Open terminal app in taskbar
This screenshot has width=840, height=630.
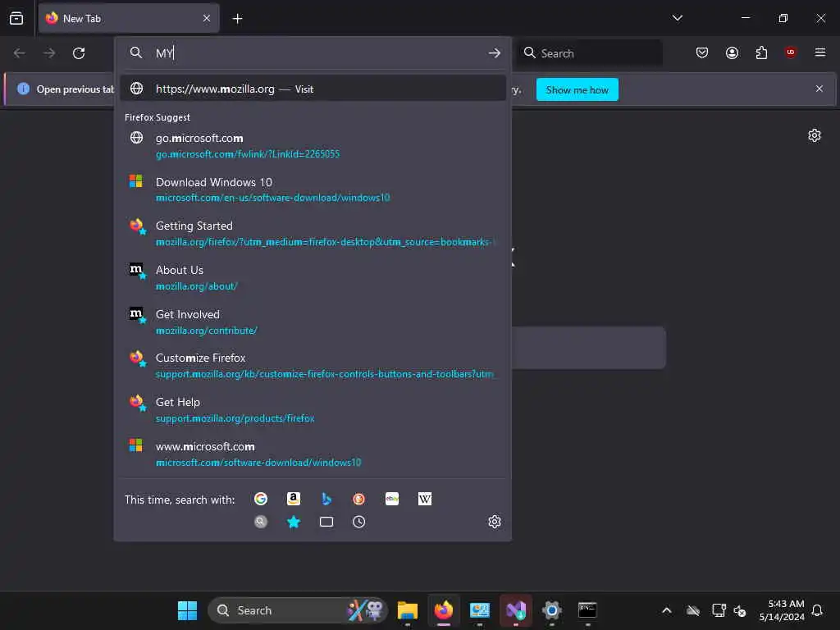587,610
